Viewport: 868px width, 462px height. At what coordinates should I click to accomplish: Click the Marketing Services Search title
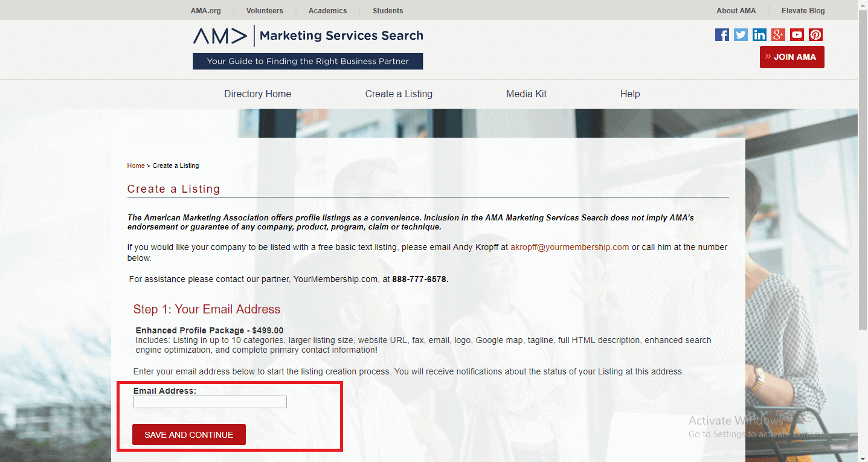click(x=341, y=36)
